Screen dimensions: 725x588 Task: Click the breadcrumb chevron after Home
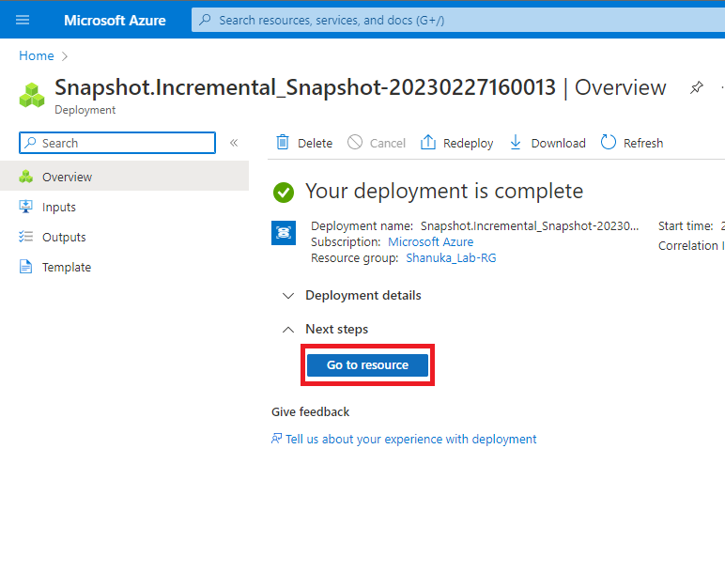pyautogui.click(x=65, y=56)
